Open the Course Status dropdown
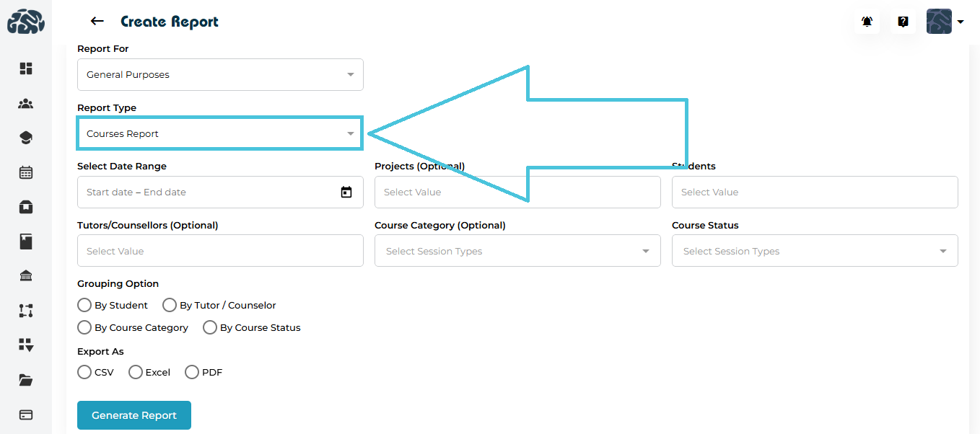The image size is (980, 434). click(x=814, y=252)
